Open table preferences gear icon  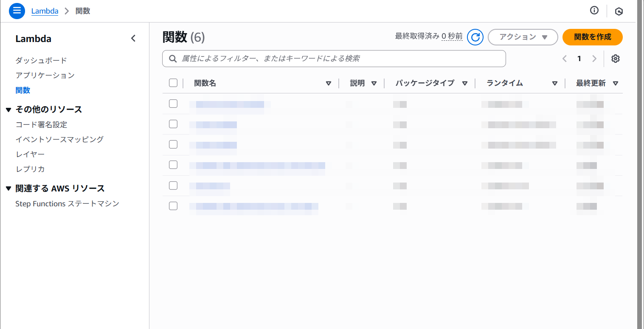pos(616,59)
